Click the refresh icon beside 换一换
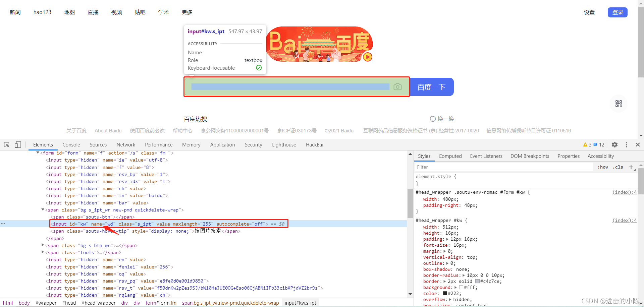Screen dimensions: 644x307 [433, 119]
